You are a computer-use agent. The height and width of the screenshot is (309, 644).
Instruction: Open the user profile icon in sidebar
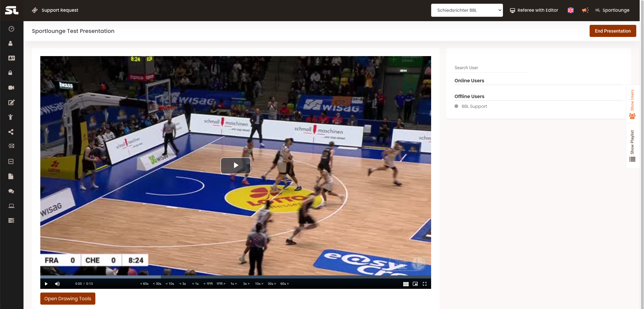click(10, 43)
